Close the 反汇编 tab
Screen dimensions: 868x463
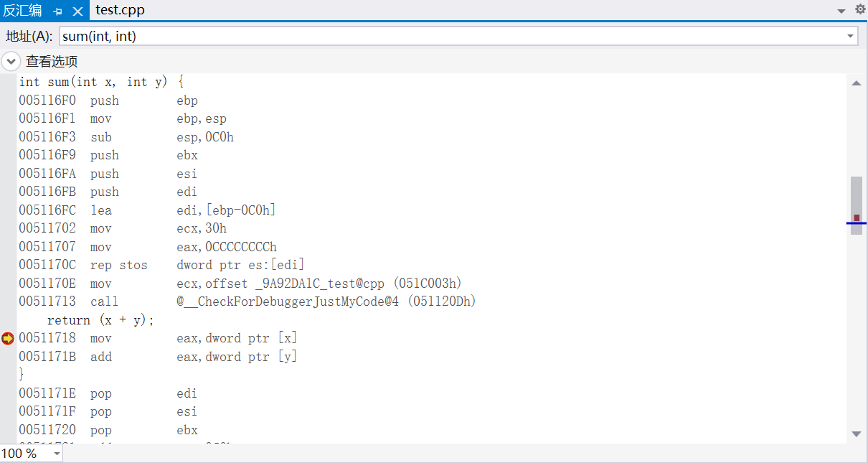coord(77,11)
